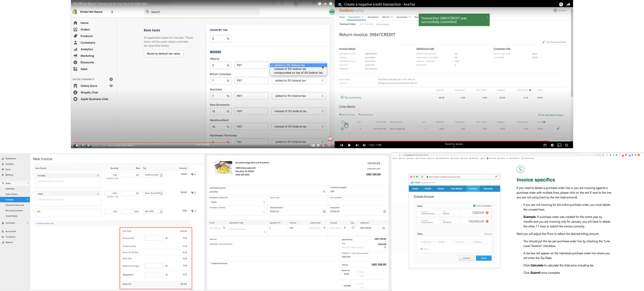Check the Tax checkbox on invoice row
The height and width of the screenshot is (291, 644).
point(353,228)
